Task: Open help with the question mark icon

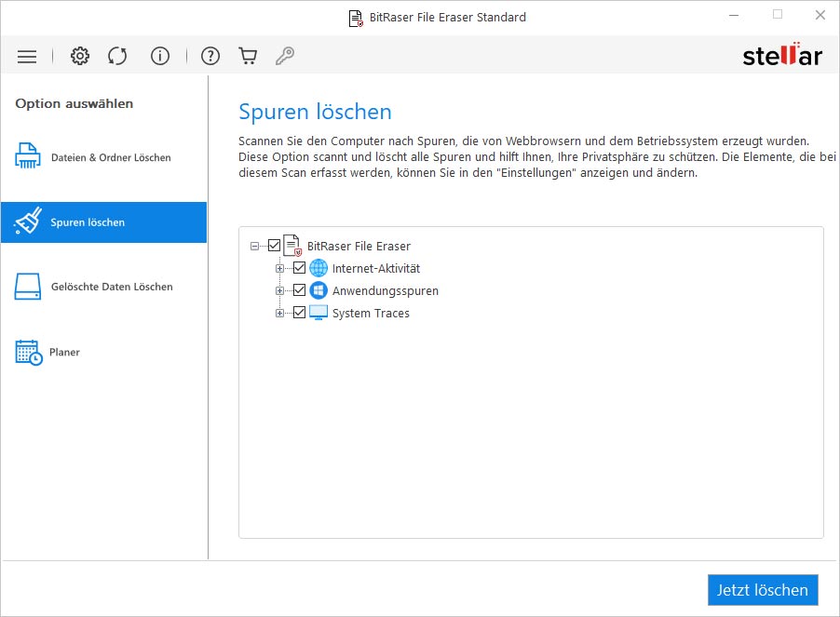Action: tap(210, 57)
